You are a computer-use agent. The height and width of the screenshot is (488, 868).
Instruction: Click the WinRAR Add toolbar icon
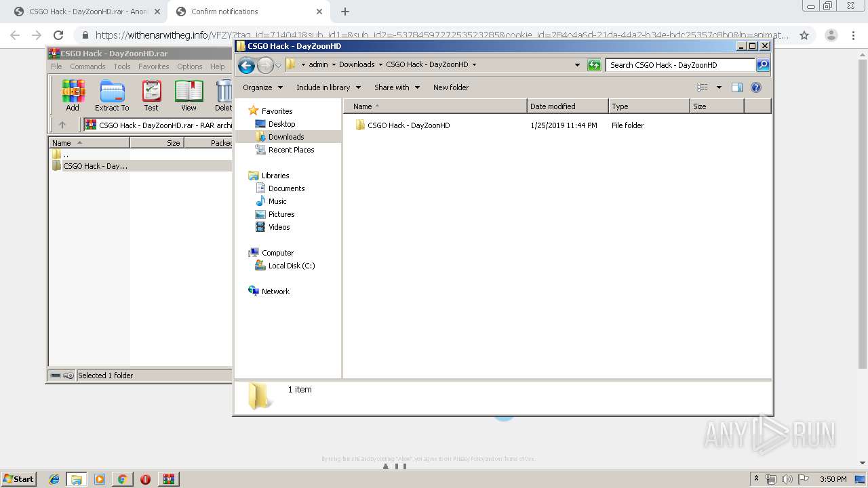(73, 96)
